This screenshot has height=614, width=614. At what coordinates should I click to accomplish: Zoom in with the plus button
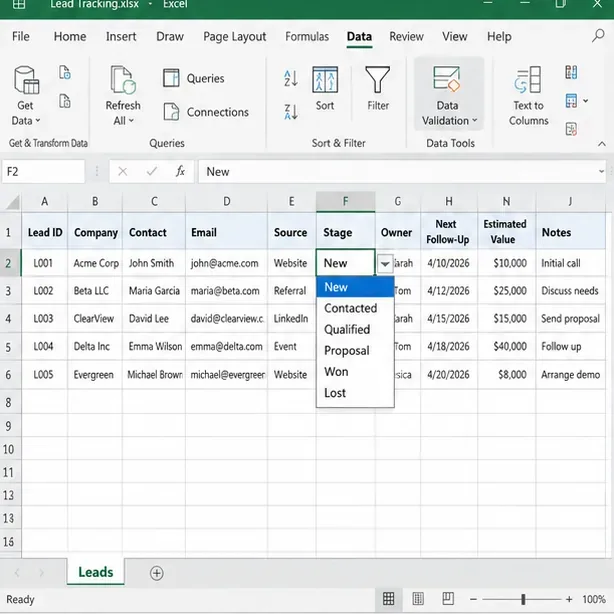[x=569, y=599]
